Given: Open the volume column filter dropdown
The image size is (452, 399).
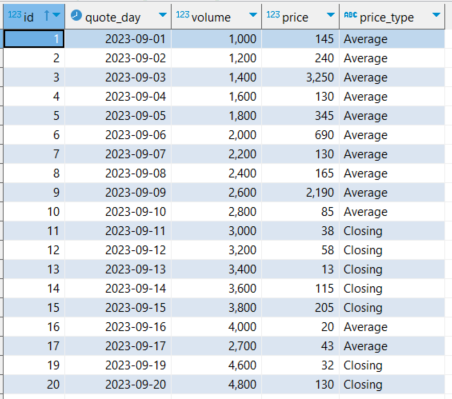Looking at the screenshot, I should (253, 15).
